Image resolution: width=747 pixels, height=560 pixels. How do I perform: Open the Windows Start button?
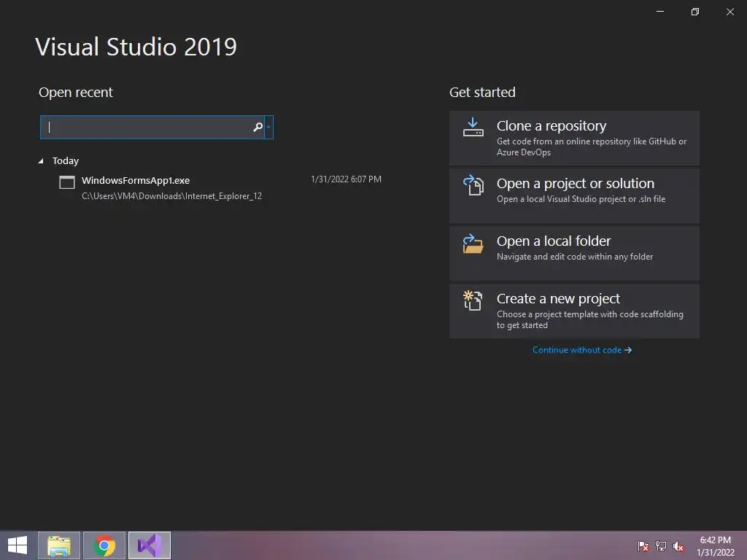pos(18,545)
